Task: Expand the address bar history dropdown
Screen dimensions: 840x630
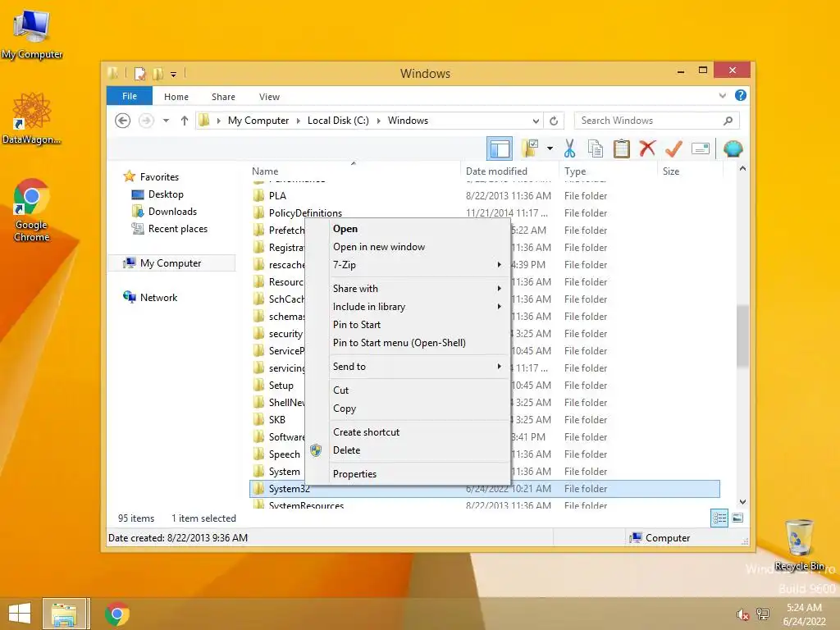Action: coord(536,121)
